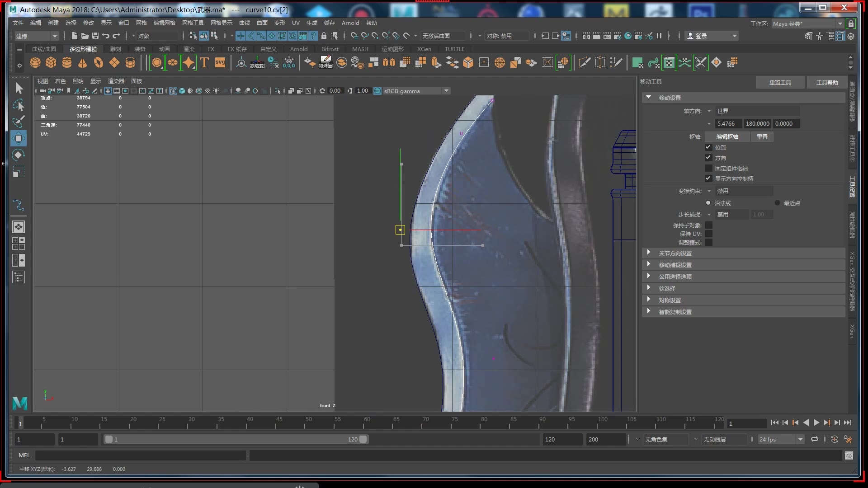The width and height of the screenshot is (868, 488).
Task: Select the 最近点 radio button
Action: [777, 203]
